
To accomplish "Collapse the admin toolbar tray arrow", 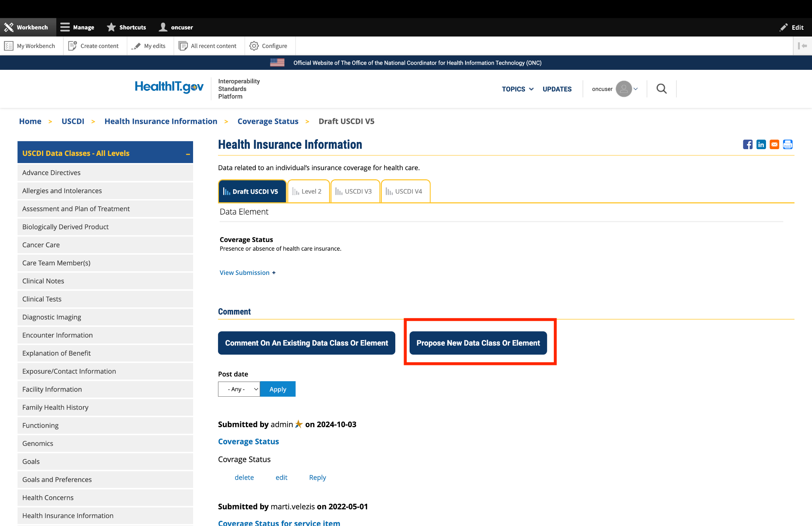I will coord(802,46).
